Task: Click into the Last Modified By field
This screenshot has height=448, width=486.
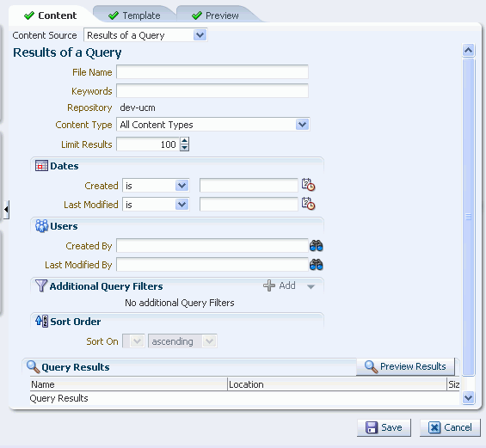Action: point(212,265)
